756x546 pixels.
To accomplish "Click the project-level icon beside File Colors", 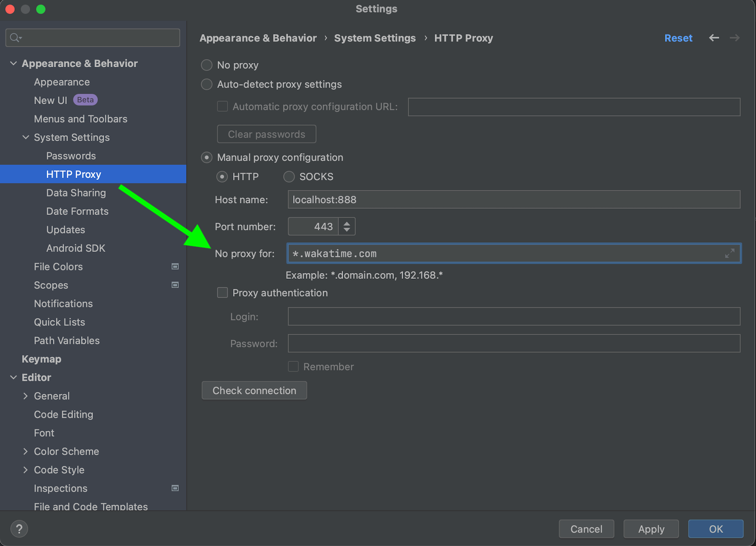I will (x=175, y=267).
